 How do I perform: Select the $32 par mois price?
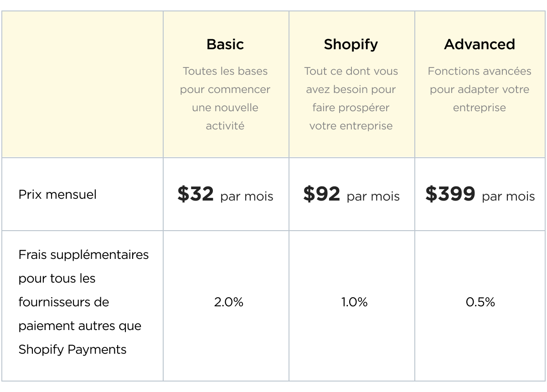[225, 195]
